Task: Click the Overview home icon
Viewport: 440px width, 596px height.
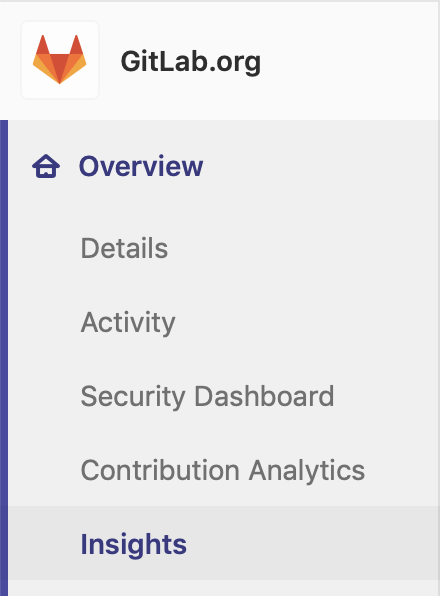Action: point(46,166)
